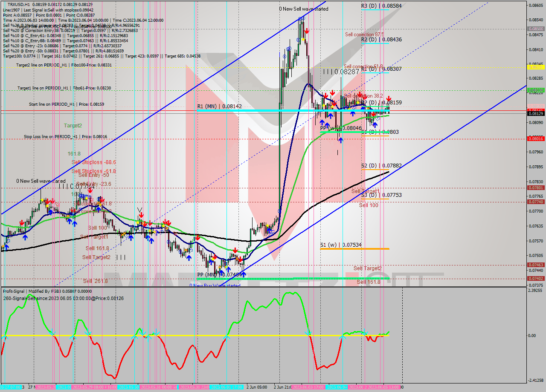The height and width of the screenshot is (392, 546).
Task: Select the circled sell signal on the big rally candles
Action: click(x=297, y=39)
